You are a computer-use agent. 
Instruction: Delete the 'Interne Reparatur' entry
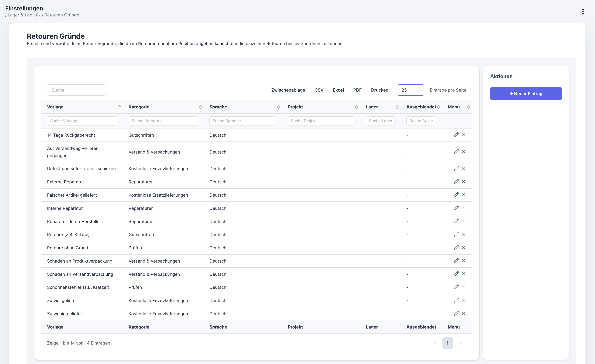(x=463, y=208)
